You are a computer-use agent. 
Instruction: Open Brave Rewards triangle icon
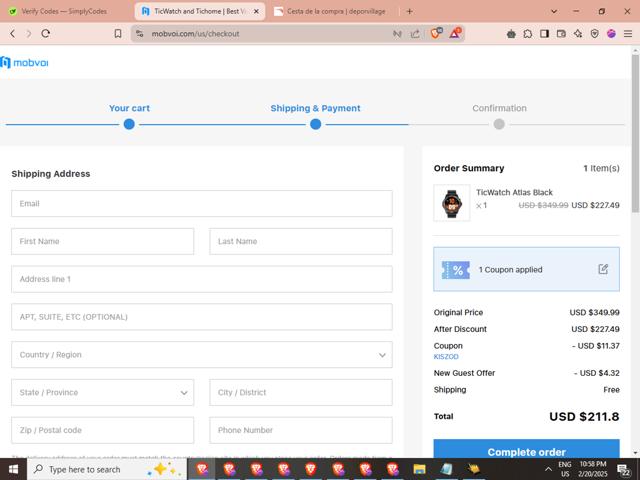pyautogui.click(x=455, y=33)
